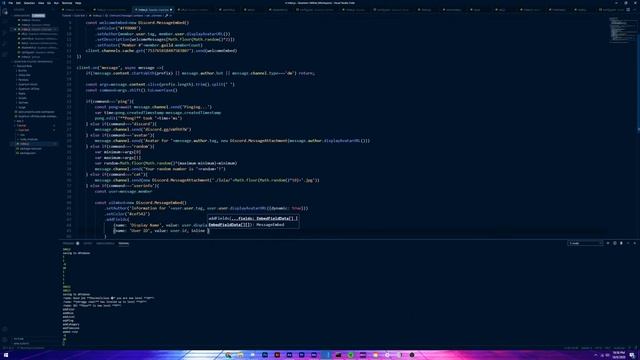640x360 pixels.
Task: Click the unsaved dot on the active tab
Action: (171, 9)
